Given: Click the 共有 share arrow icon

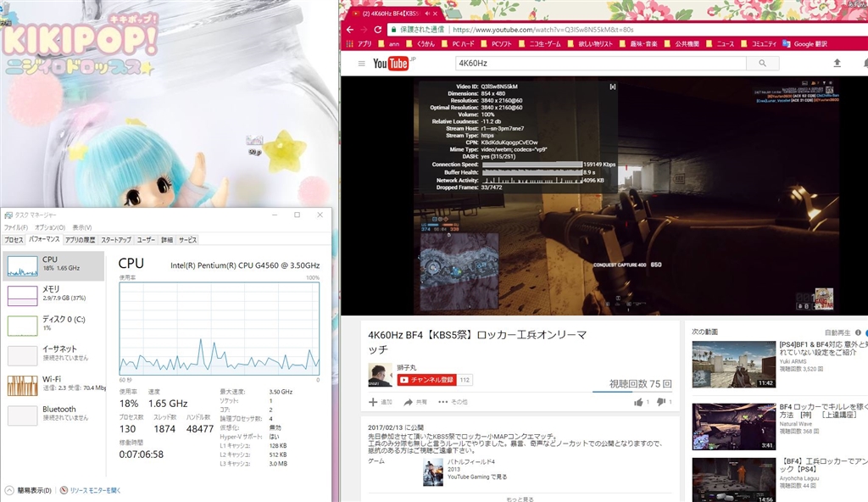Looking at the screenshot, I should point(408,402).
